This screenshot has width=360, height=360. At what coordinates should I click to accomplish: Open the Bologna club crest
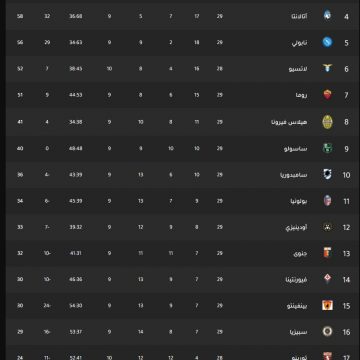click(x=327, y=201)
